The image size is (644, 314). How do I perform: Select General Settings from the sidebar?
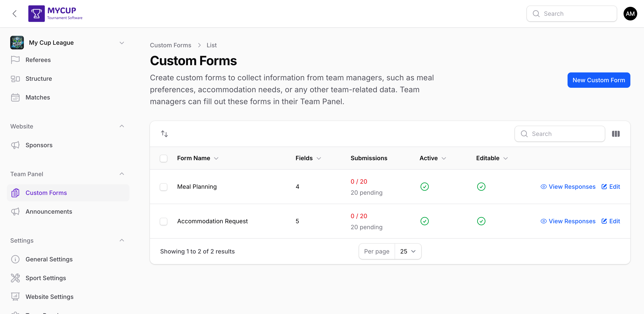click(x=49, y=259)
